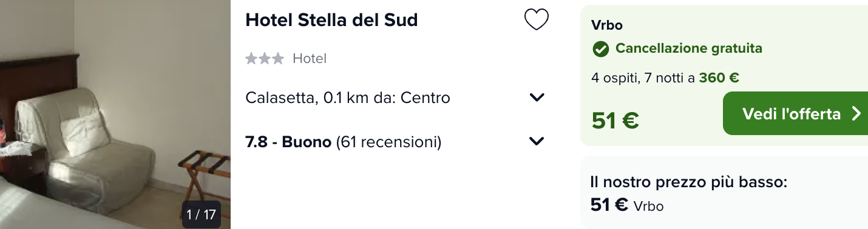Click the large green 51 € price
The width and height of the screenshot is (868, 229).
point(615,121)
